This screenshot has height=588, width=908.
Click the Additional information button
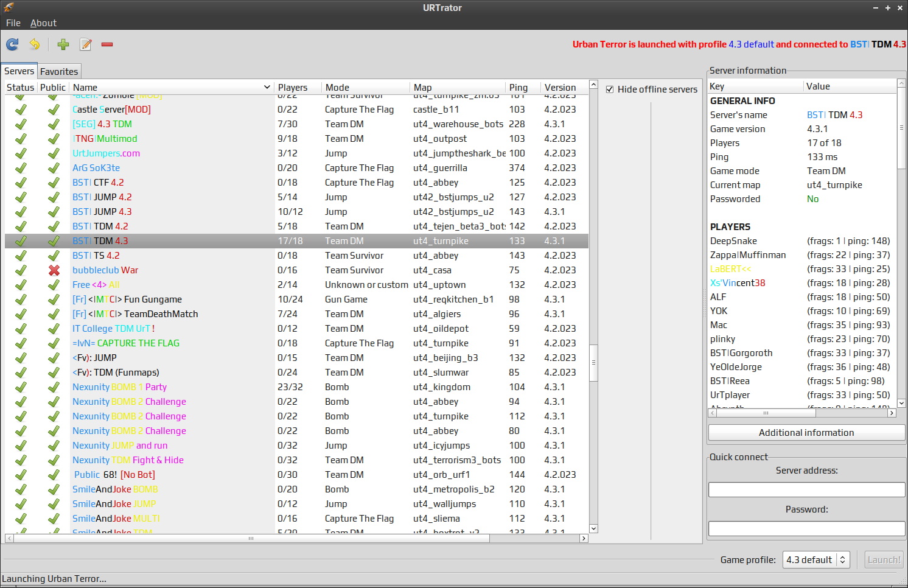806,433
